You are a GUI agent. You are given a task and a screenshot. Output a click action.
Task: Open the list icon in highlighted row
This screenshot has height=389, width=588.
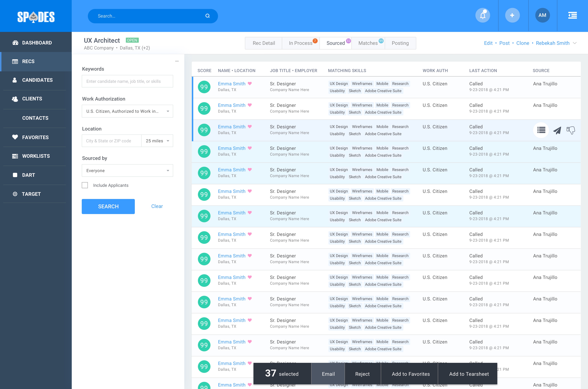coord(541,130)
